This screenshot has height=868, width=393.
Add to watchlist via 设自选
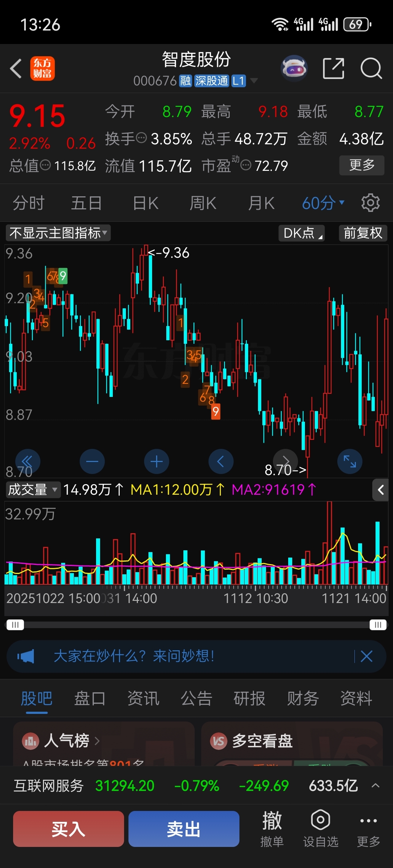pyautogui.click(x=321, y=829)
